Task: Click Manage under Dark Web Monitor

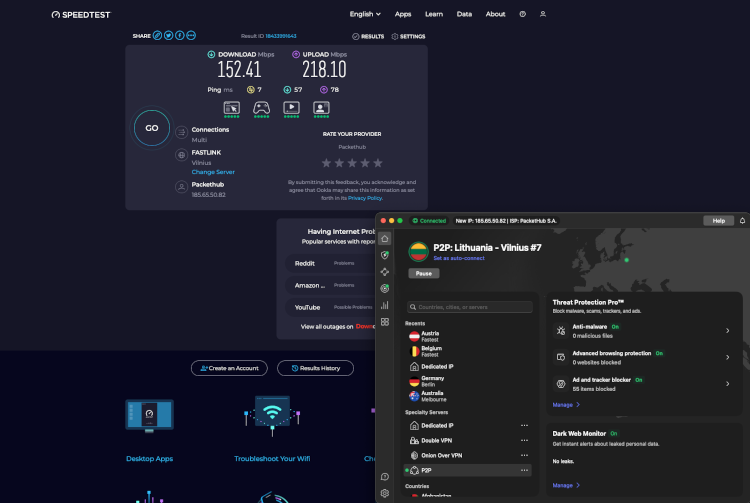Action: pos(566,485)
